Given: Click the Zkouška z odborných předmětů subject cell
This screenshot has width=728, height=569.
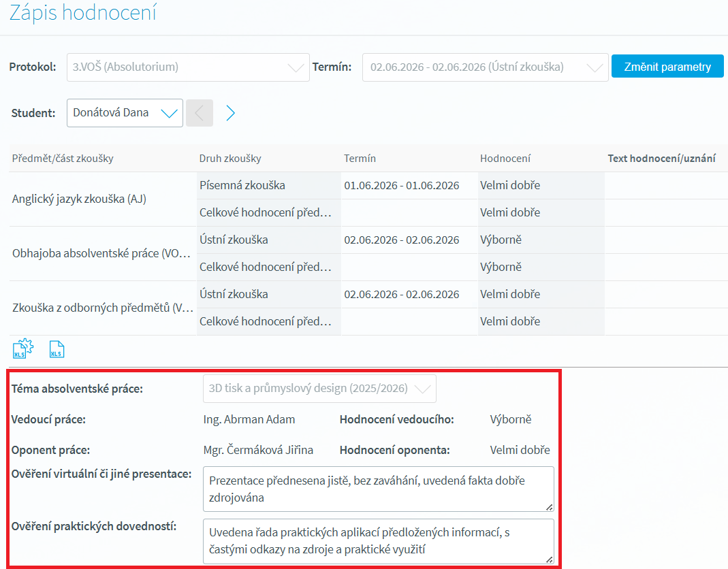Looking at the screenshot, I should [x=102, y=308].
